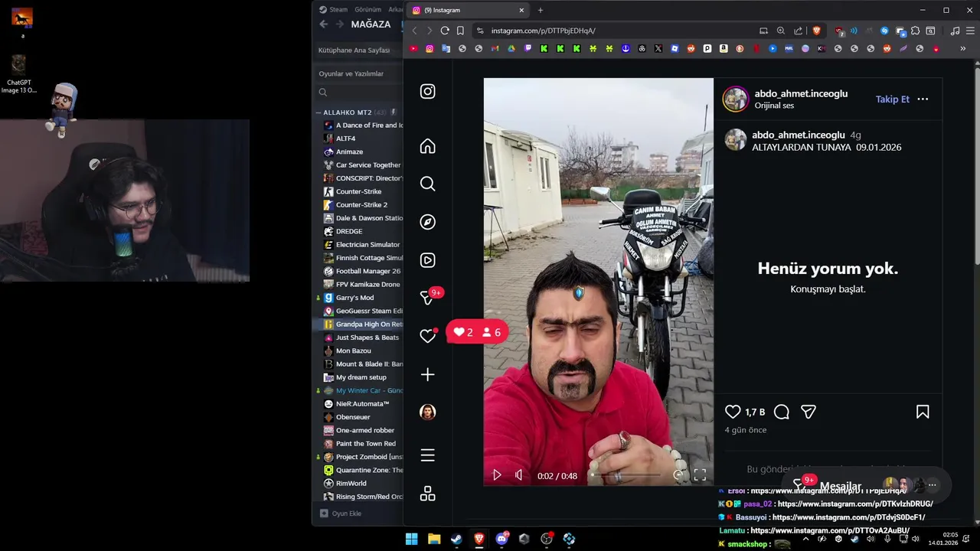Go back in Steam navigation

coord(323,24)
